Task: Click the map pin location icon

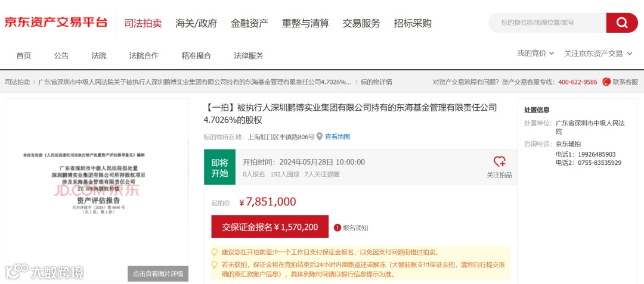Action: tap(319, 136)
